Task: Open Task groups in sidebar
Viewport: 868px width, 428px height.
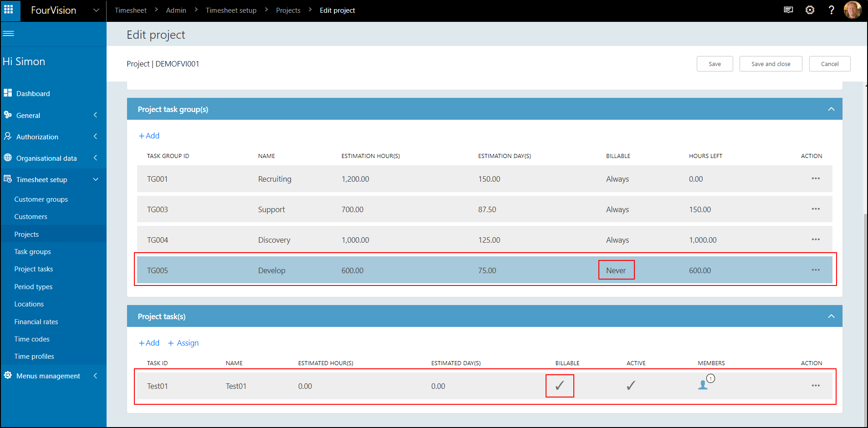Action: pos(32,252)
